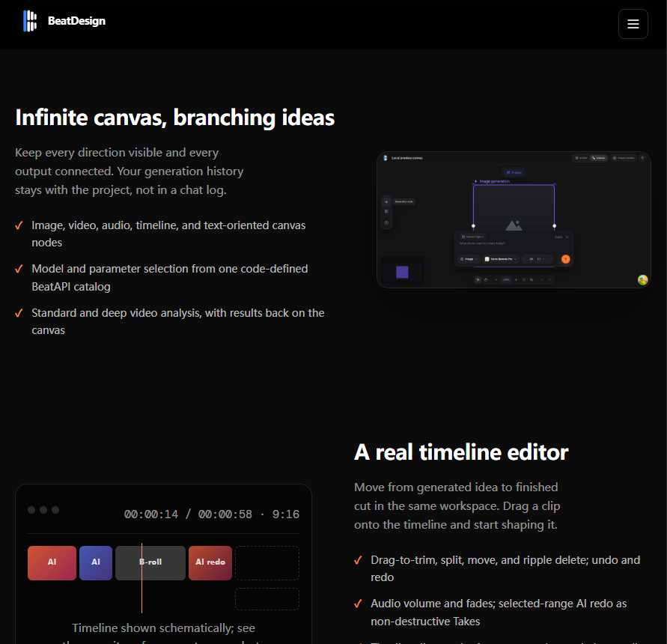Click the heading "A real timeline editor"
The image size is (667, 644).
click(461, 452)
